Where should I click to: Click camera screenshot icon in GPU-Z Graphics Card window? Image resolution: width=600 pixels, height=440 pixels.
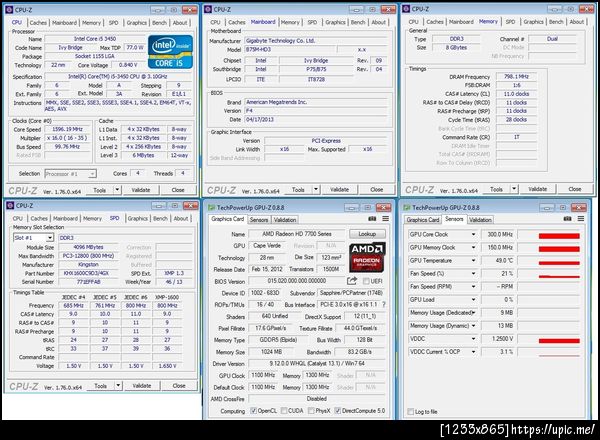click(x=372, y=219)
